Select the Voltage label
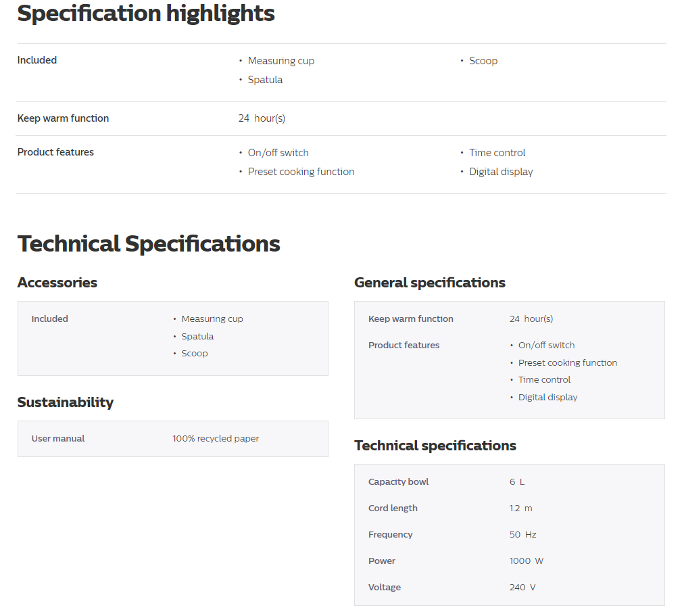Image resolution: width=682 pixels, height=616 pixels. point(385,588)
